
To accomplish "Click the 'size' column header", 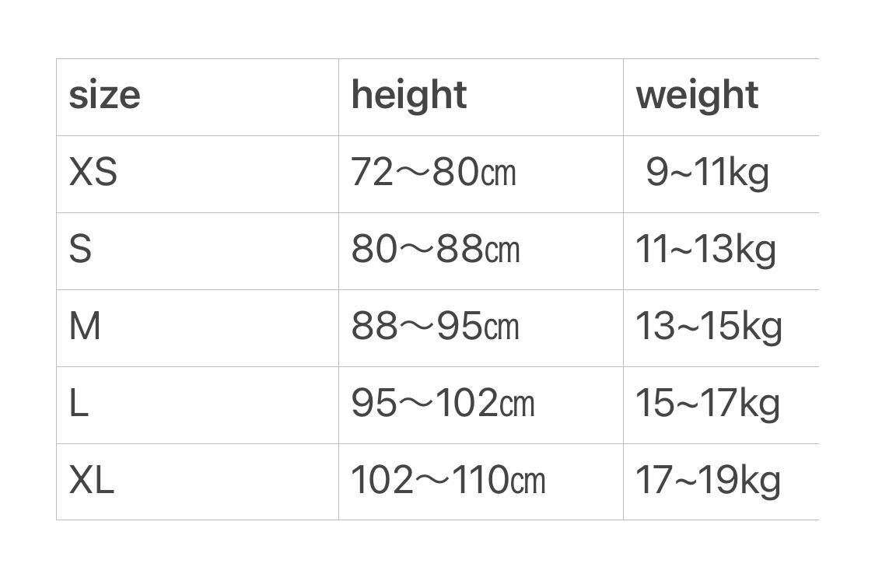I will point(104,96).
